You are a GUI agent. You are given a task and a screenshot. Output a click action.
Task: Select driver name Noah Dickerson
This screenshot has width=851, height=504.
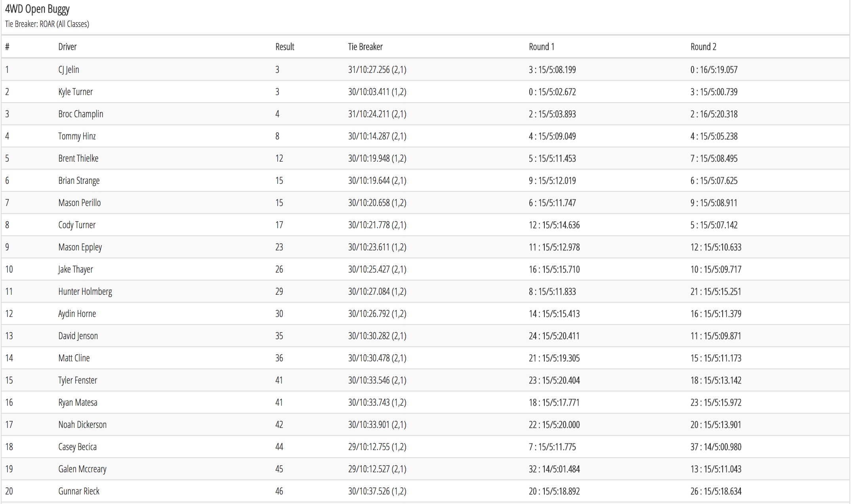click(82, 425)
